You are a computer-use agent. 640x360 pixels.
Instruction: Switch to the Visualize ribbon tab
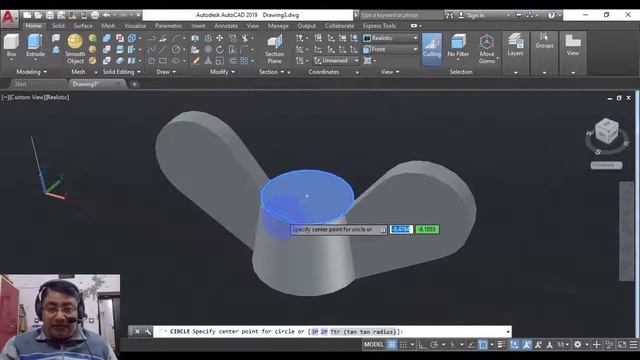click(x=135, y=26)
